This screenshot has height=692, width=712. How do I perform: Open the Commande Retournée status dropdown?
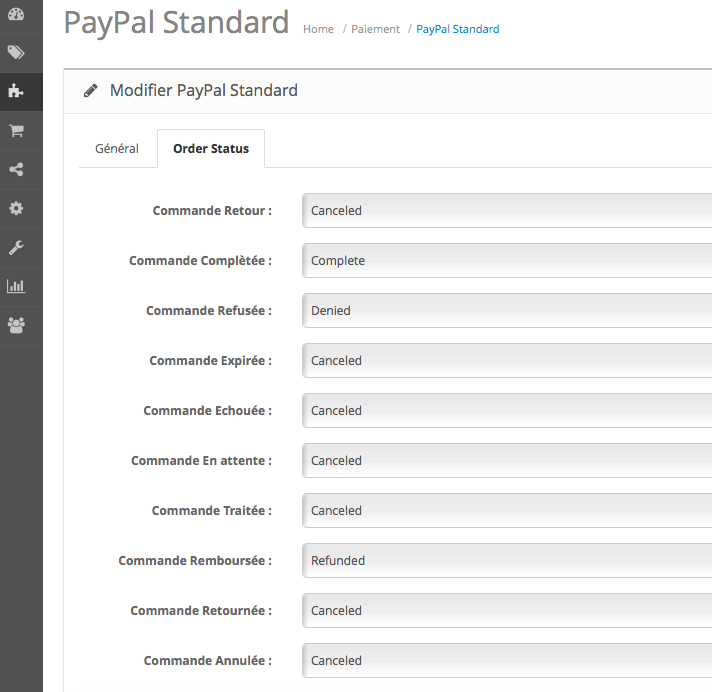coord(507,610)
